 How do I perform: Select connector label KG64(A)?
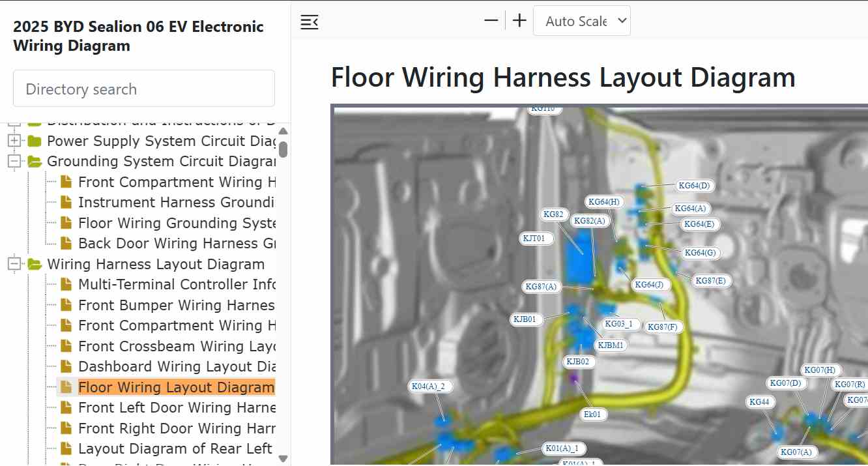[690, 209]
